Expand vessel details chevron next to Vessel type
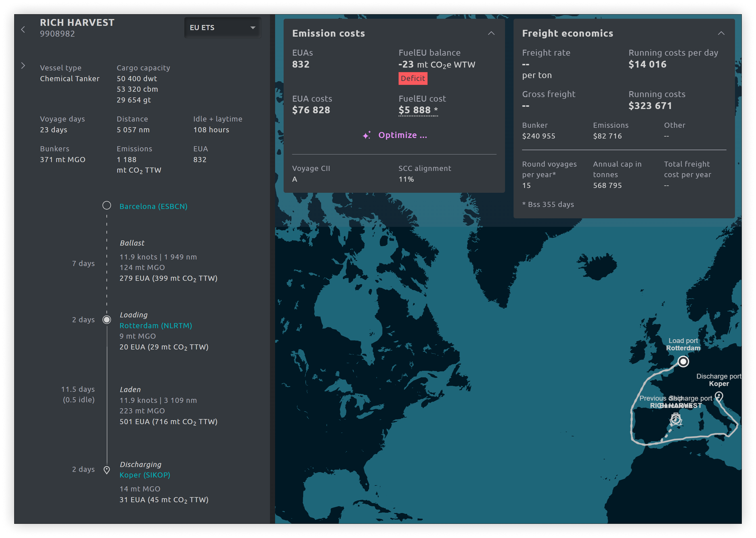Image resolution: width=756 pixels, height=538 pixels. click(x=23, y=66)
